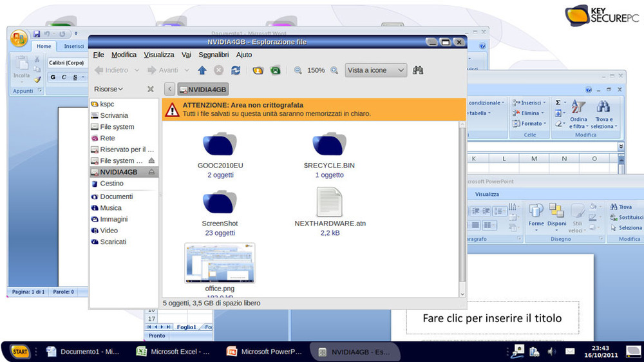644x362 pixels.
Task: Click the AutoSum sigma icon in Excel
Action: point(558,102)
